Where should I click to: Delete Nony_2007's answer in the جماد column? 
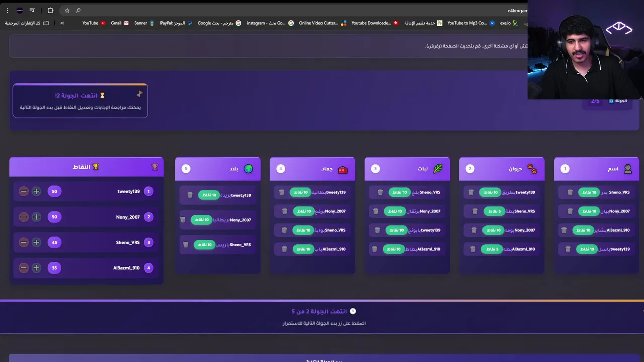(x=285, y=211)
